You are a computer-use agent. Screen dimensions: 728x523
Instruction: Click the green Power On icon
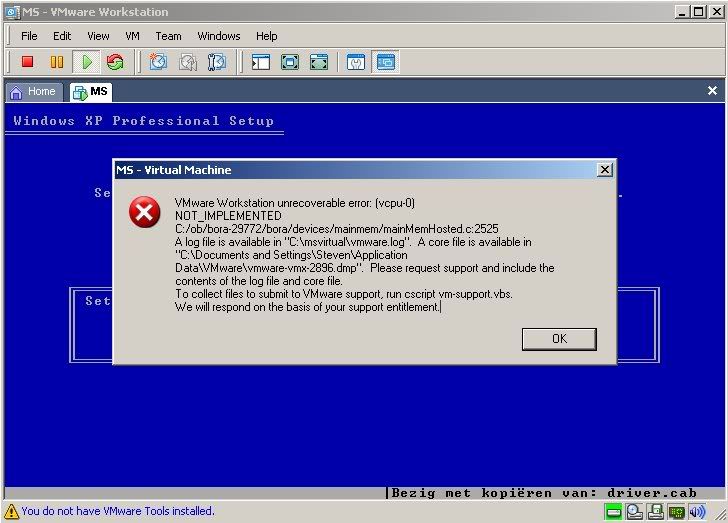pos(86,62)
